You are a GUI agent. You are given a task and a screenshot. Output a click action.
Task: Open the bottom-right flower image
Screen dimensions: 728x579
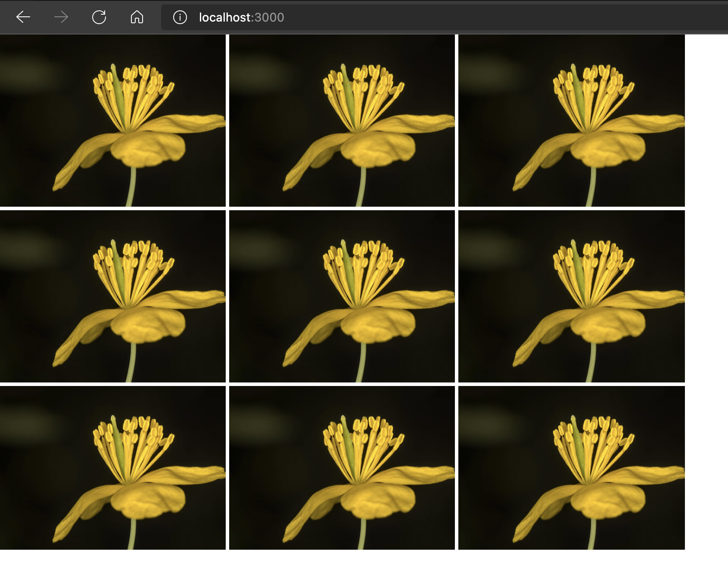pyautogui.click(x=571, y=468)
